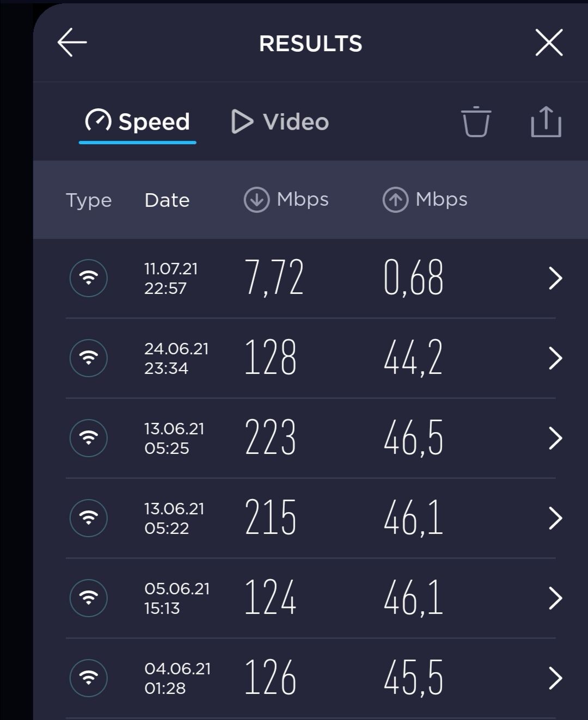Sort results by Type header
The image size is (588, 720).
tap(89, 200)
